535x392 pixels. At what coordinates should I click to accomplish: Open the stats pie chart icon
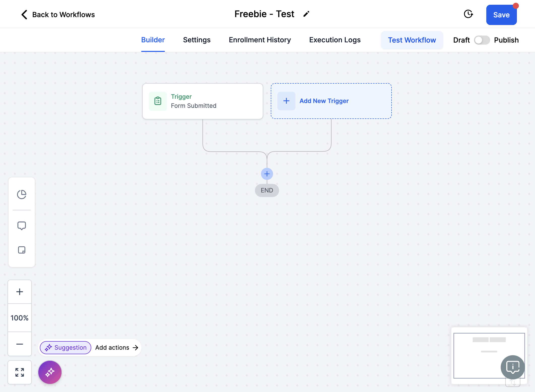[22, 194]
